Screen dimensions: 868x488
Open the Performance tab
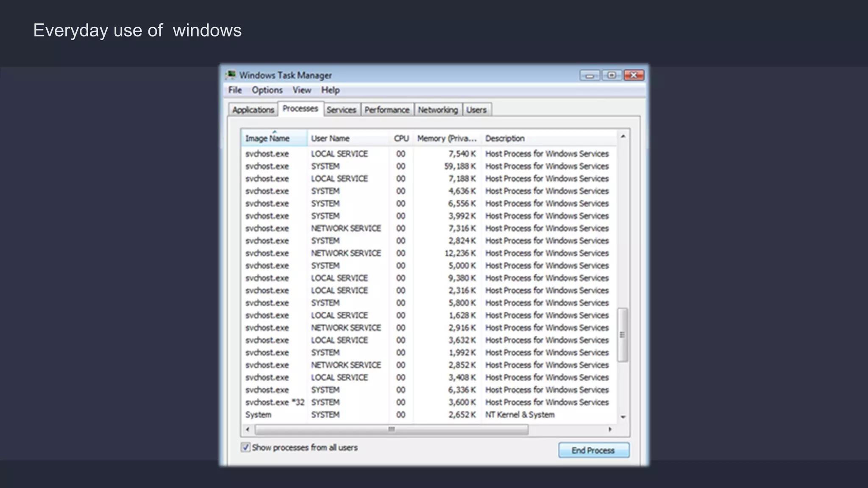coord(387,110)
